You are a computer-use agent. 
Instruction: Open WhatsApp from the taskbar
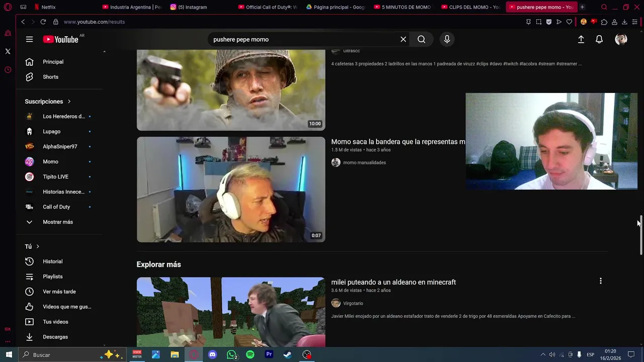(x=231, y=354)
